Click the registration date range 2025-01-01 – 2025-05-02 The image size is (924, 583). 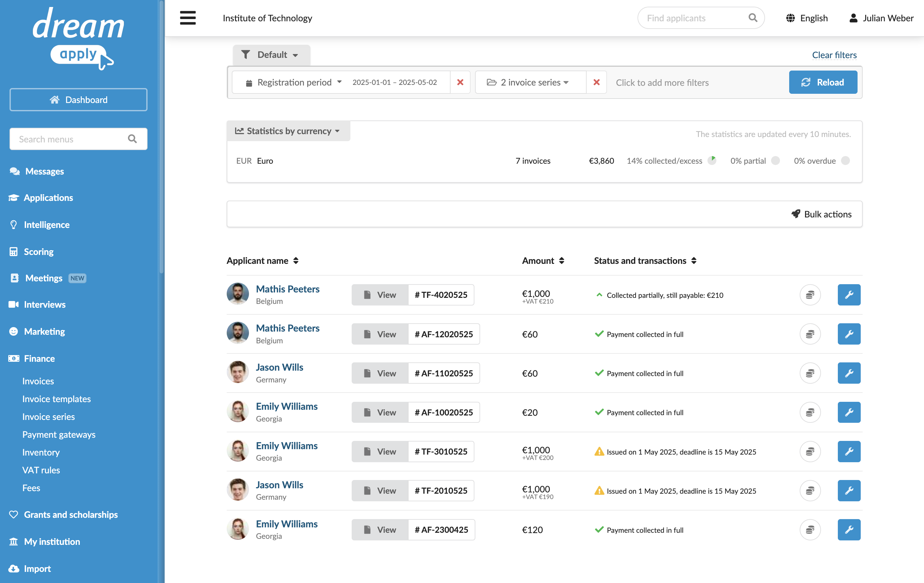(x=395, y=82)
